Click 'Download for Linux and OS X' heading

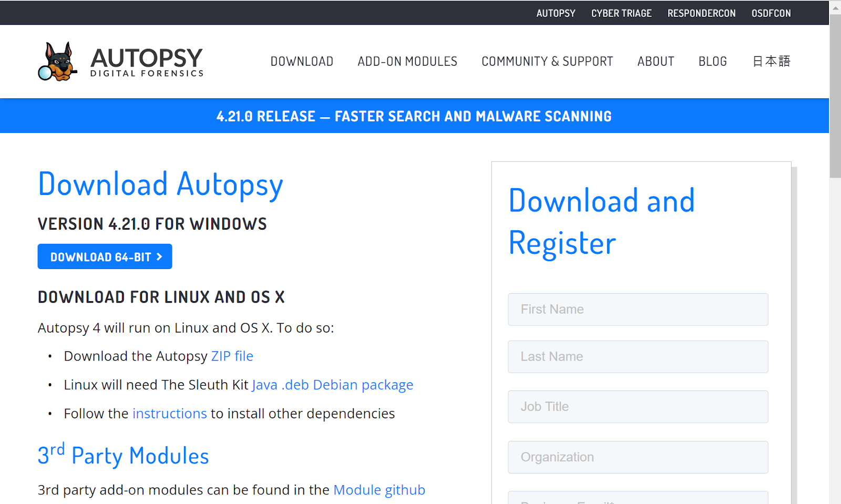click(161, 297)
